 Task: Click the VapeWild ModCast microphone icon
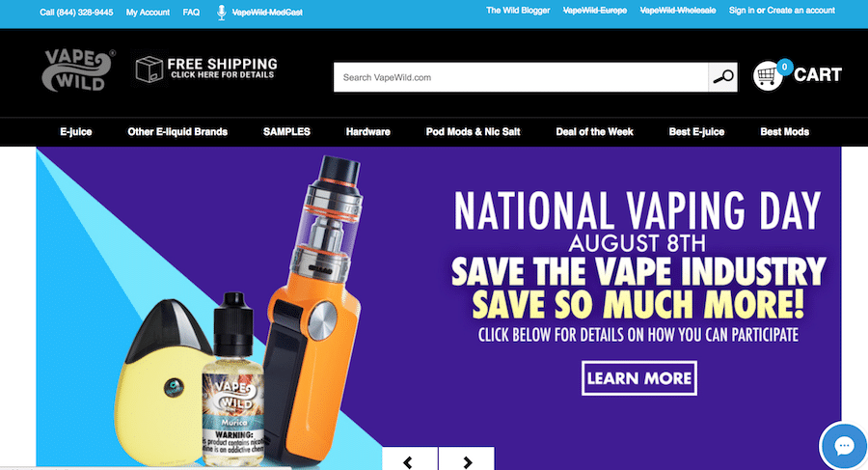coord(222,13)
